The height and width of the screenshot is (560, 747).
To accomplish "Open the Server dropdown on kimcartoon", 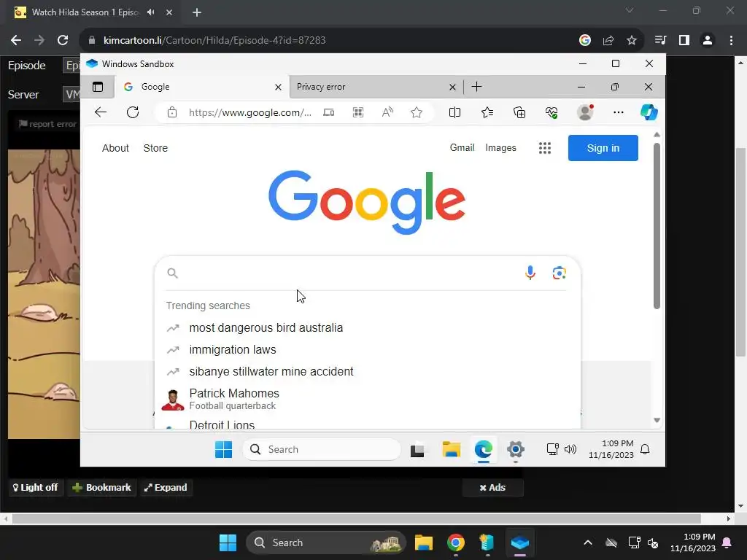I will 71,94.
